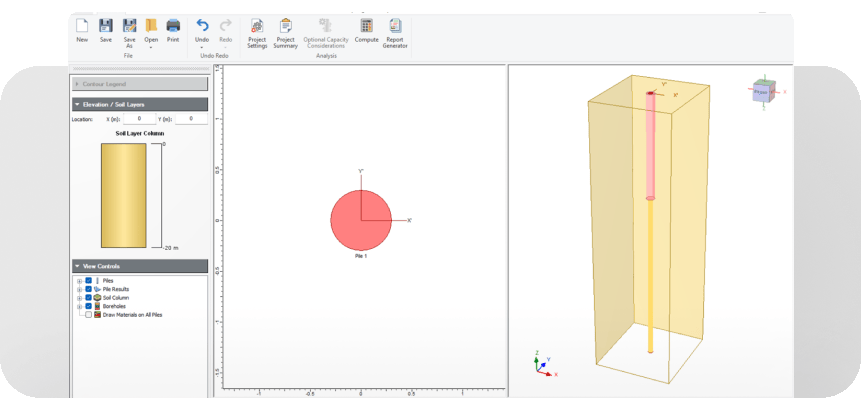This screenshot has height=398, width=861.
Task: Toggle the Piles visibility checkbox
Action: (x=88, y=281)
